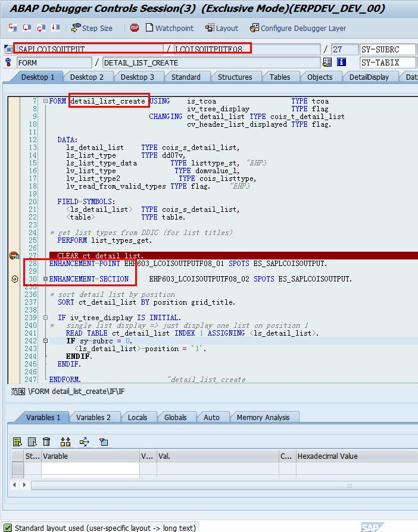Screen dimensions: 418x532
Task: Click the funnel filter icon in variables toolbar
Action: [x=104, y=442]
